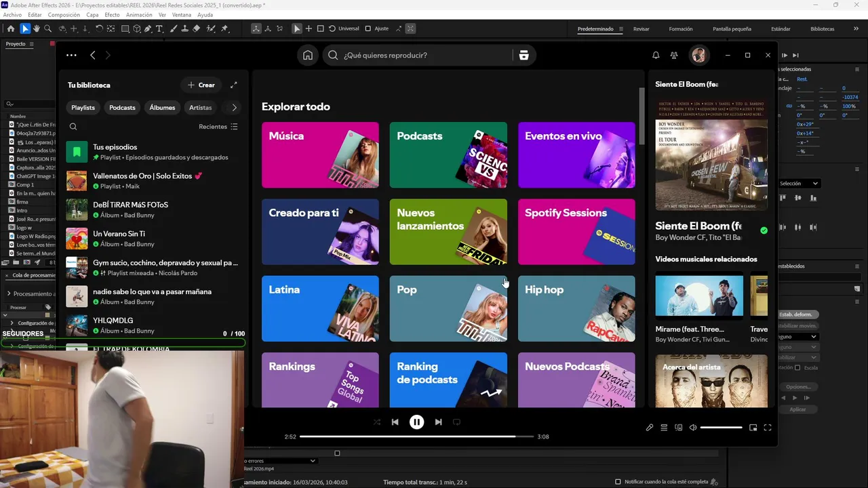The width and height of the screenshot is (868, 488).
Task: Open DeBÍ TiRAR MáS FOToS album
Action: tap(153, 209)
